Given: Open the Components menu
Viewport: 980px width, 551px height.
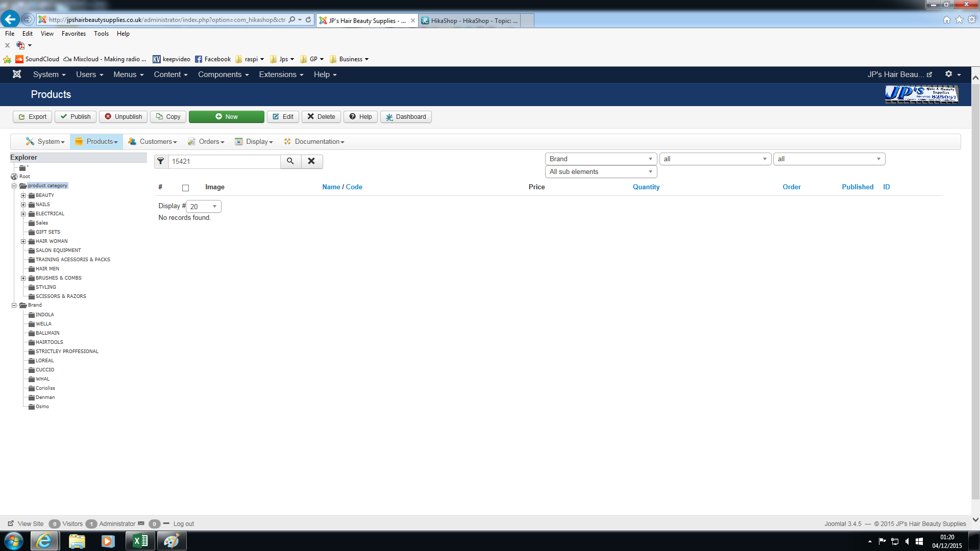Looking at the screenshot, I should (x=223, y=74).
